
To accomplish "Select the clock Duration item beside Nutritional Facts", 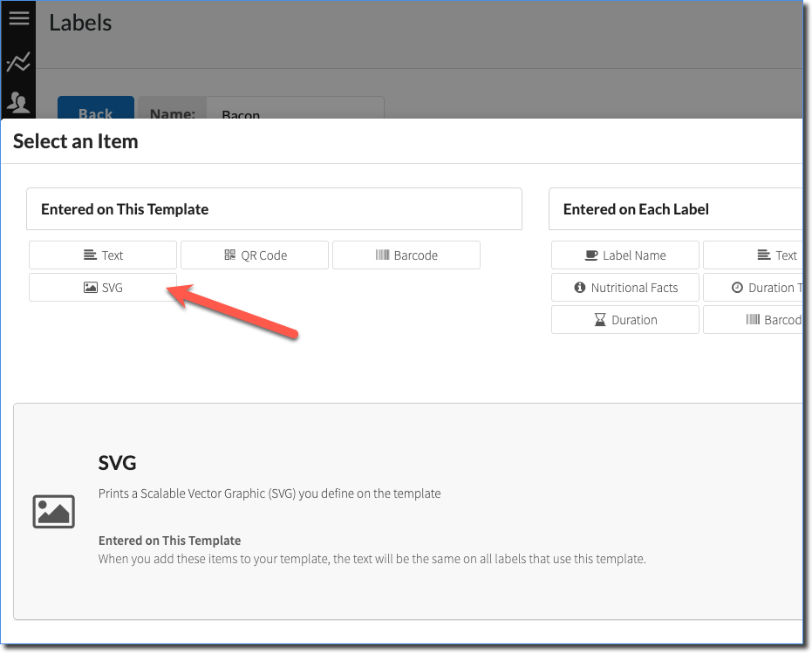I will coord(754,288).
